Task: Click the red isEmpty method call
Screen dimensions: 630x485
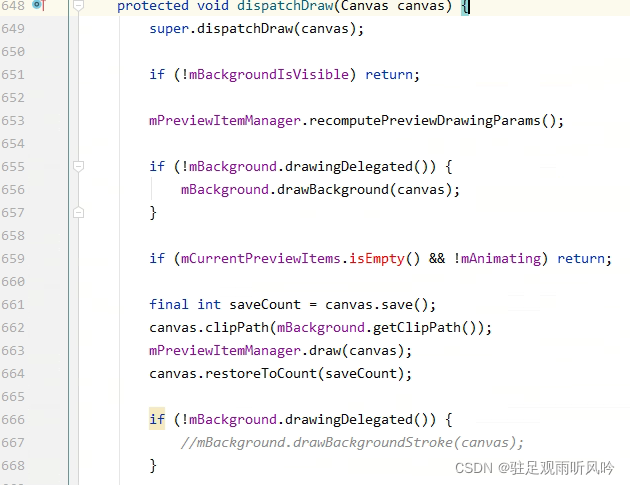Action: [x=376, y=258]
